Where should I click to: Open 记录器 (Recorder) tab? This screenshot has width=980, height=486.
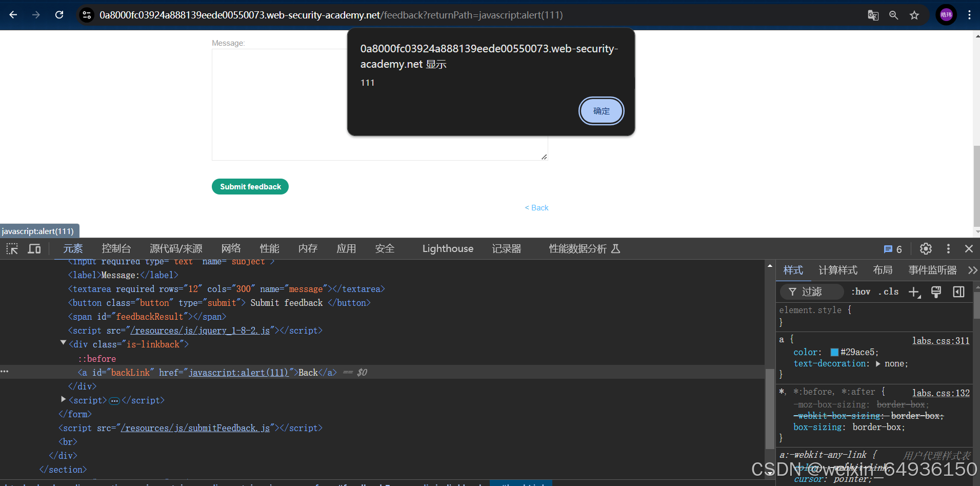click(x=507, y=249)
